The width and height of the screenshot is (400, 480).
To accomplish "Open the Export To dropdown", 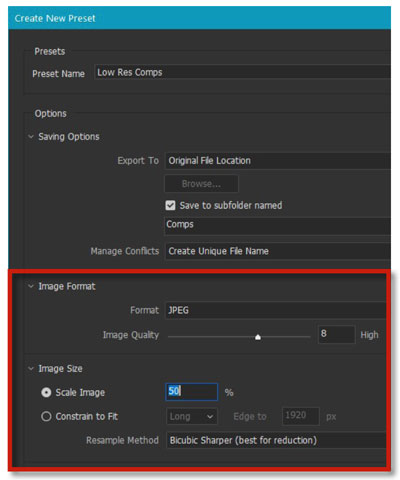I will [x=278, y=161].
